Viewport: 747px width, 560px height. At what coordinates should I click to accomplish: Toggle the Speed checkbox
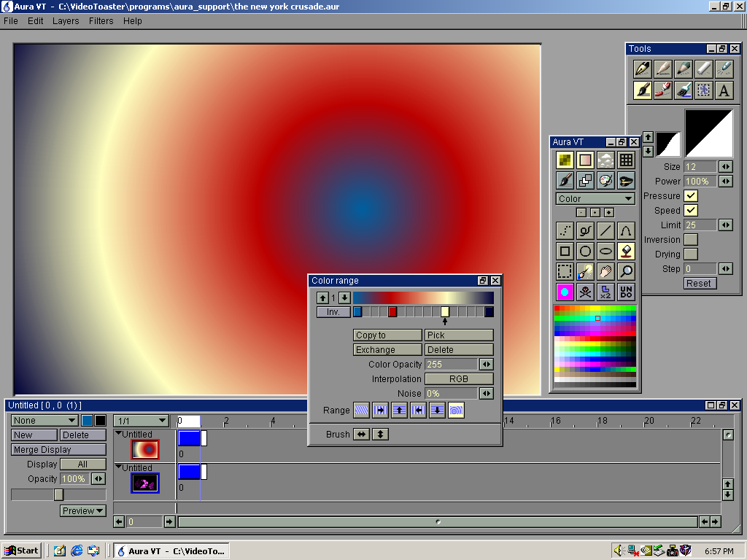tap(691, 211)
